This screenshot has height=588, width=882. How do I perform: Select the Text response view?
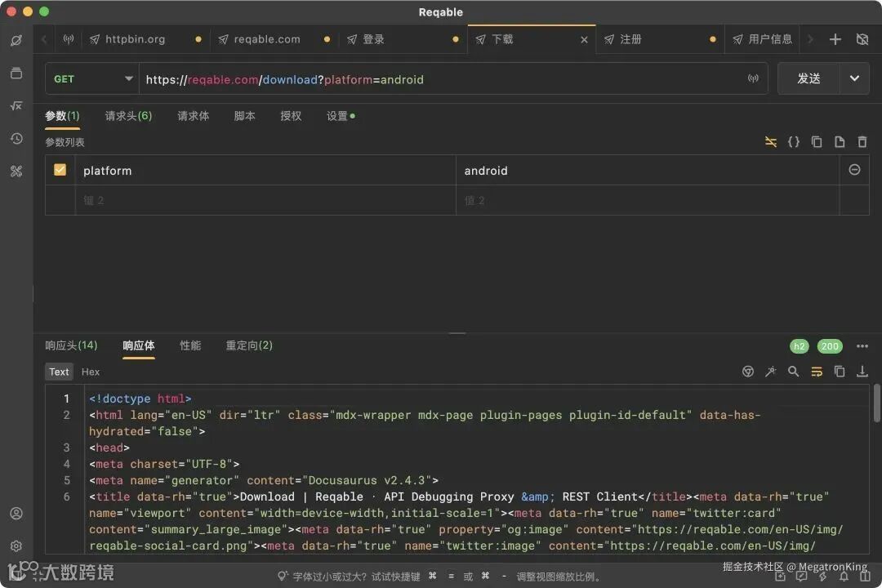[59, 372]
